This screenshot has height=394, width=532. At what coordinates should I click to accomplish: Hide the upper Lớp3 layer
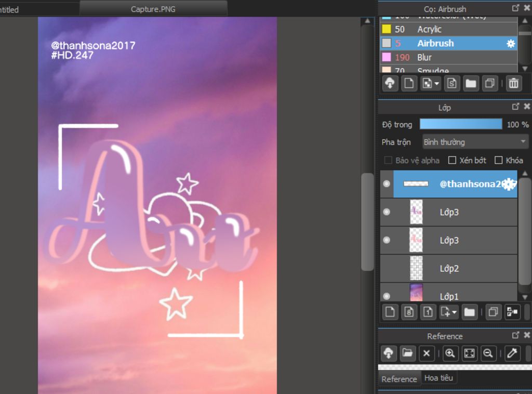pos(387,212)
